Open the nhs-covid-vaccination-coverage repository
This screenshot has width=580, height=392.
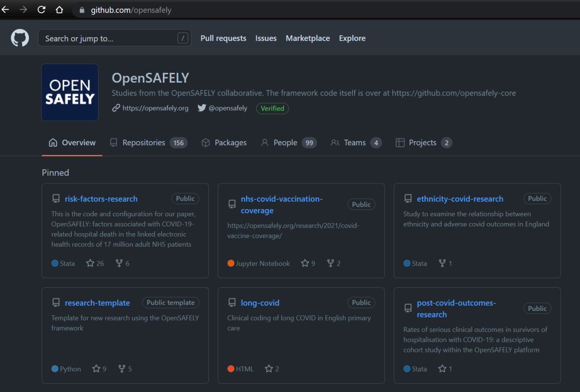coord(282,205)
